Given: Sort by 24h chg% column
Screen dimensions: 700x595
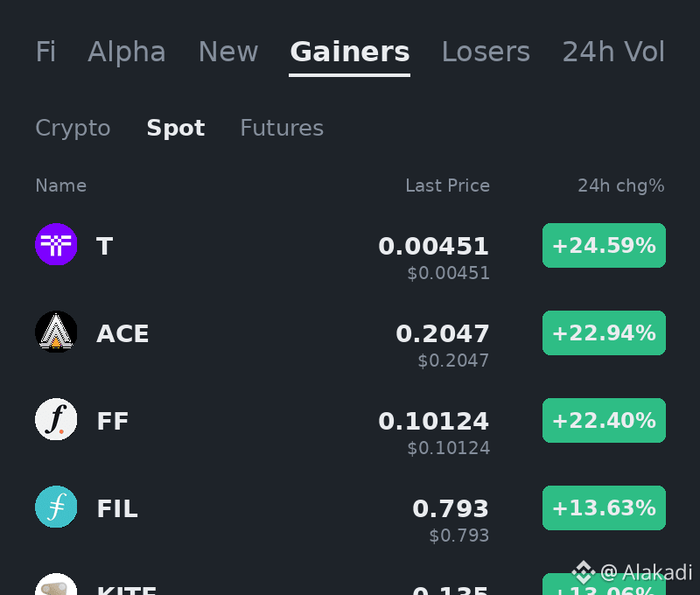Looking at the screenshot, I should point(621,185).
